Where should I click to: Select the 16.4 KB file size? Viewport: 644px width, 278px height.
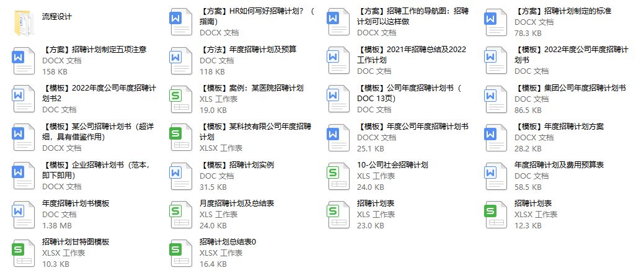[x=213, y=264]
